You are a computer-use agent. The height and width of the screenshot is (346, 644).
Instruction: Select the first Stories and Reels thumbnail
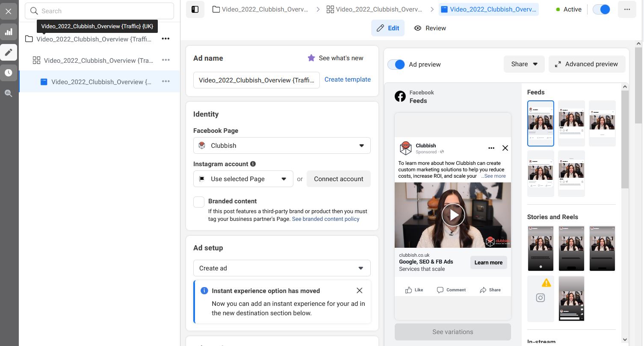tap(541, 249)
